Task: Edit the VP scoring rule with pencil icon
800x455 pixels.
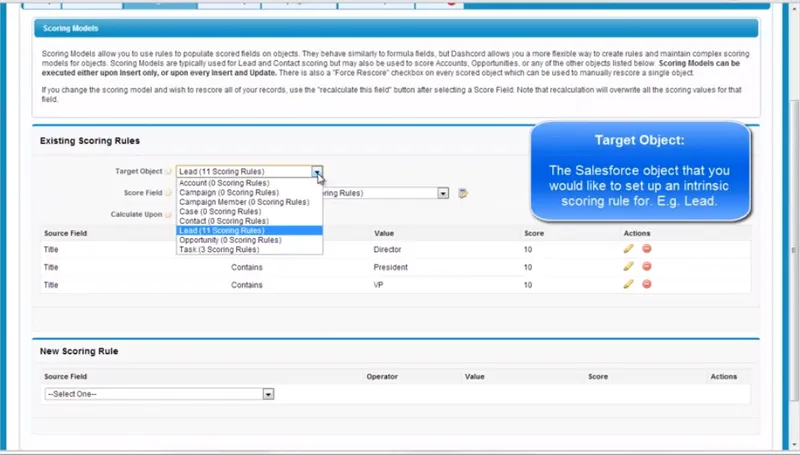Action: [628, 284]
